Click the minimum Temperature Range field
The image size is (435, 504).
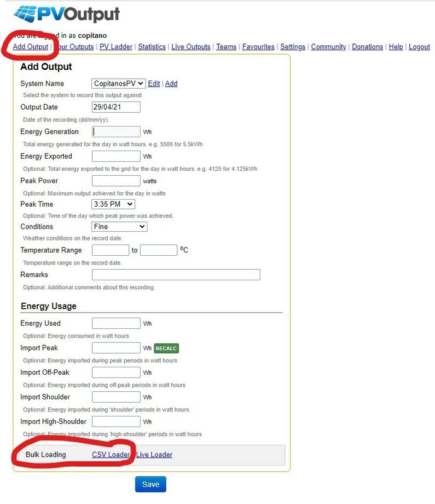(110, 250)
